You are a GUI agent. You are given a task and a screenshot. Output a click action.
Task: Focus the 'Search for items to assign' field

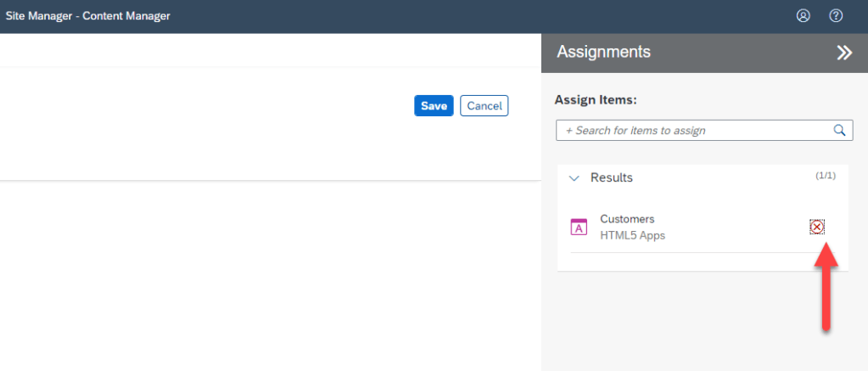692,131
